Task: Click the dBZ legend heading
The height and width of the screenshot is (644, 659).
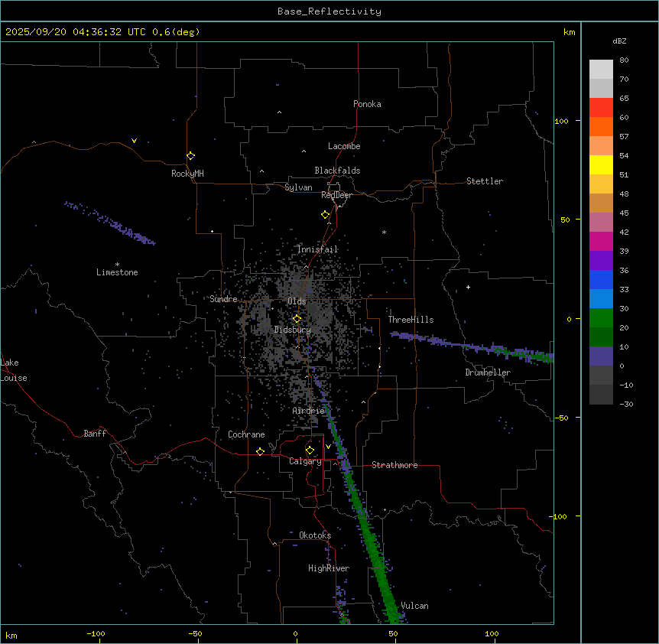Action: [620, 41]
